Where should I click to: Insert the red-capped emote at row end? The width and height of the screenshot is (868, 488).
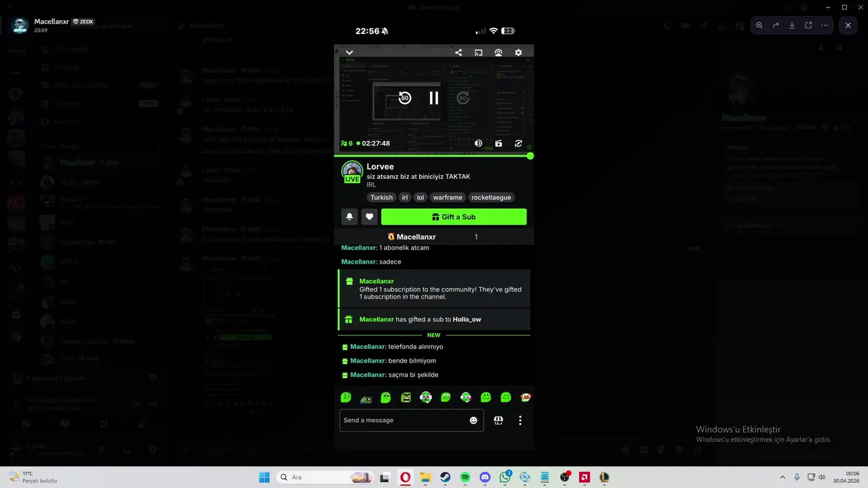tap(526, 397)
